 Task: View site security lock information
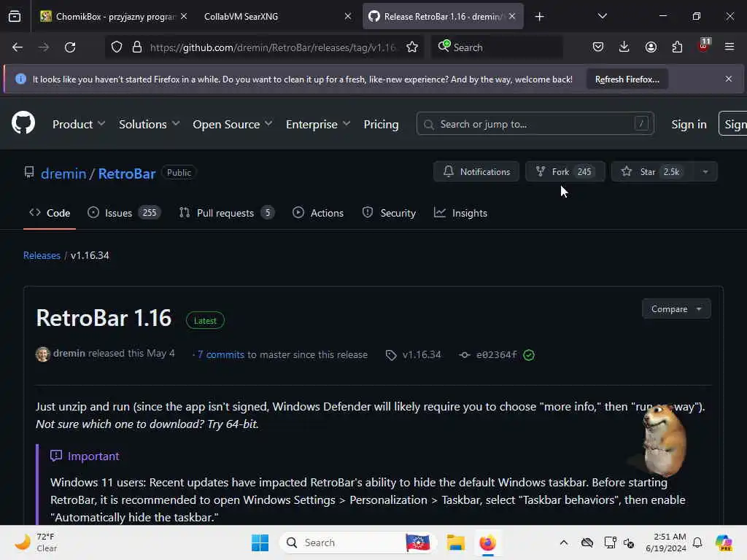(137, 47)
